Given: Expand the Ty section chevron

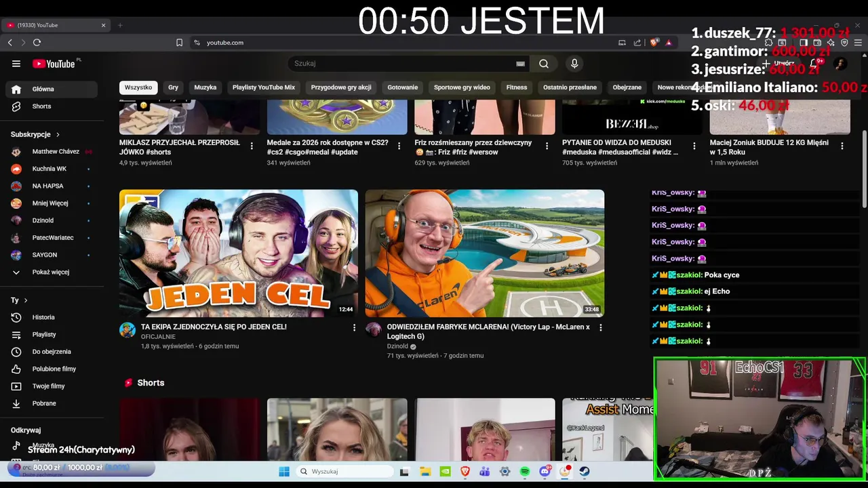Looking at the screenshot, I should 26,300.
